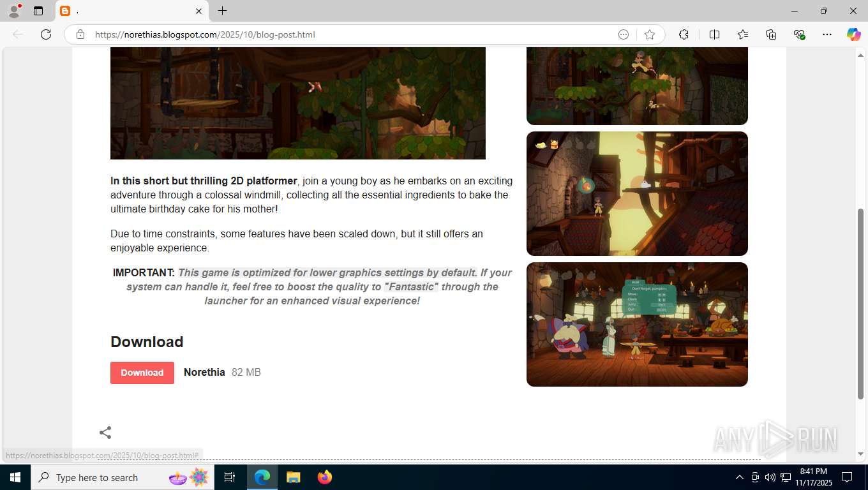Open the tab actions menu icon

[x=38, y=11]
